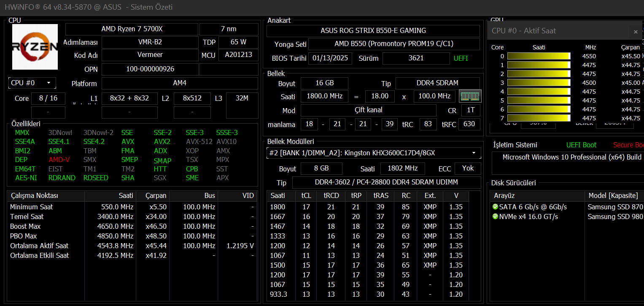Select the 1800.0 MHz memory clock field
This screenshot has width=644, height=306.
[x=324, y=96]
